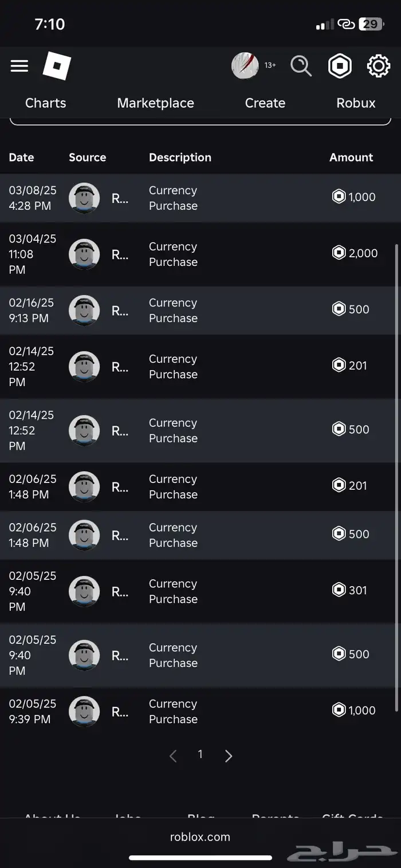Open the Robux hexagon icon in header
The width and height of the screenshot is (401, 868).
coord(340,66)
